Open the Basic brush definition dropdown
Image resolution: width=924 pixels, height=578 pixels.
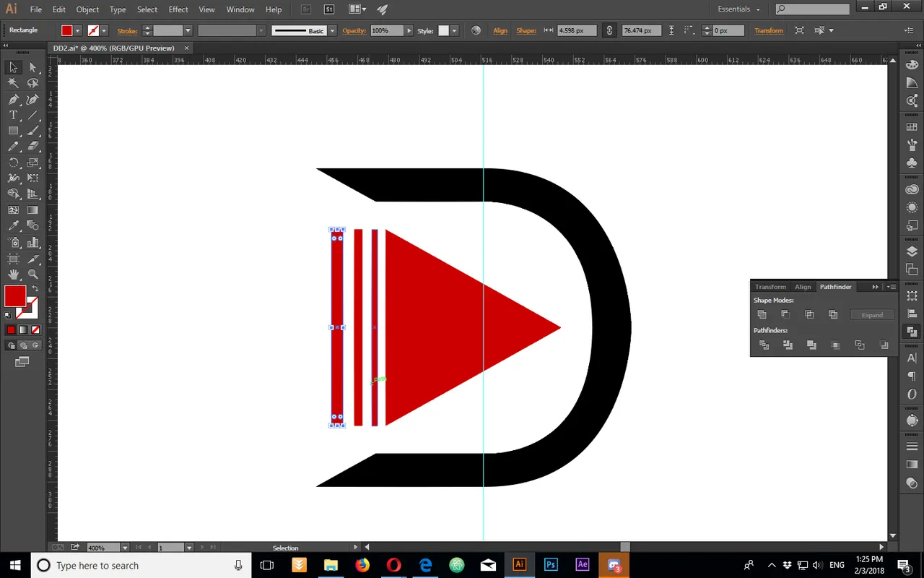332,30
